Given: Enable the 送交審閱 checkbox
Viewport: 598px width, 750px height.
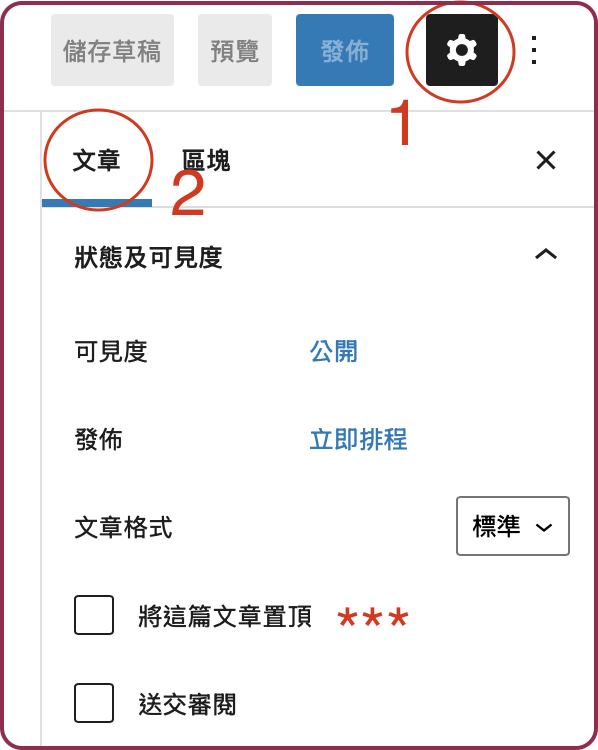Looking at the screenshot, I should tap(94, 703).
